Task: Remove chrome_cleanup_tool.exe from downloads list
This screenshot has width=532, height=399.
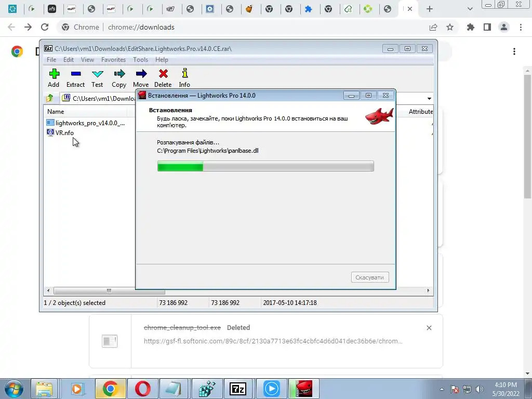Action: click(x=429, y=328)
